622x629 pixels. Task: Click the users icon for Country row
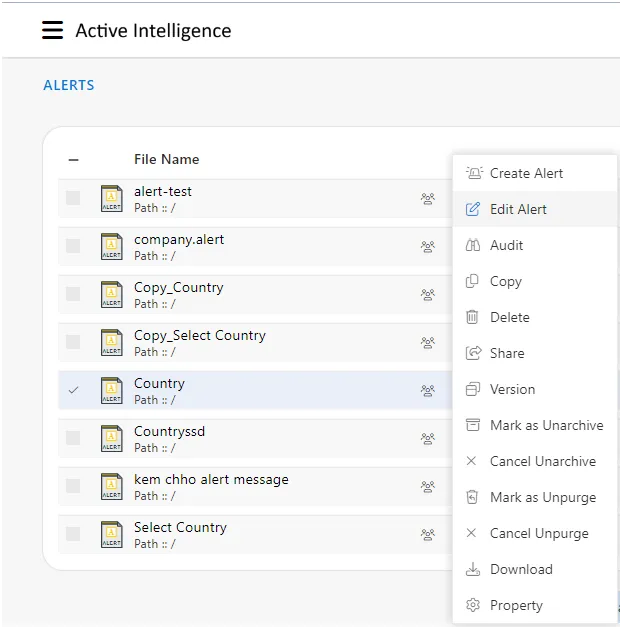427,390
